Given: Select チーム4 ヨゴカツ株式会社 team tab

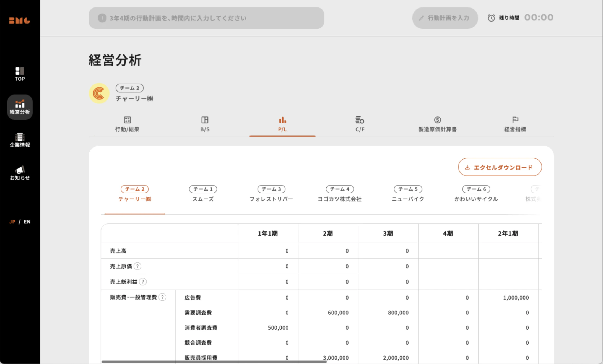Looking at the screenshot, I should [x=340, y=194].
